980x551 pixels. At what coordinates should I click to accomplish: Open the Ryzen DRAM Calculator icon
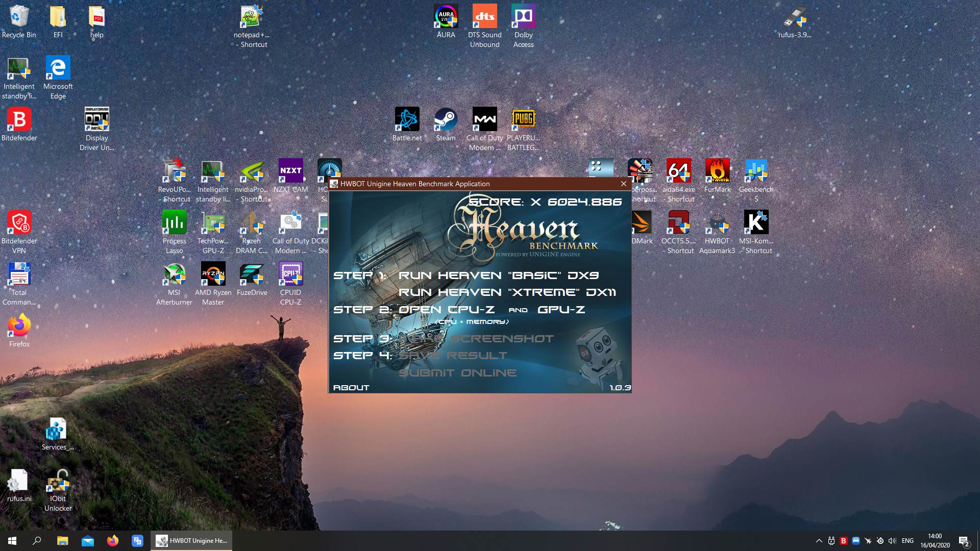252,233
